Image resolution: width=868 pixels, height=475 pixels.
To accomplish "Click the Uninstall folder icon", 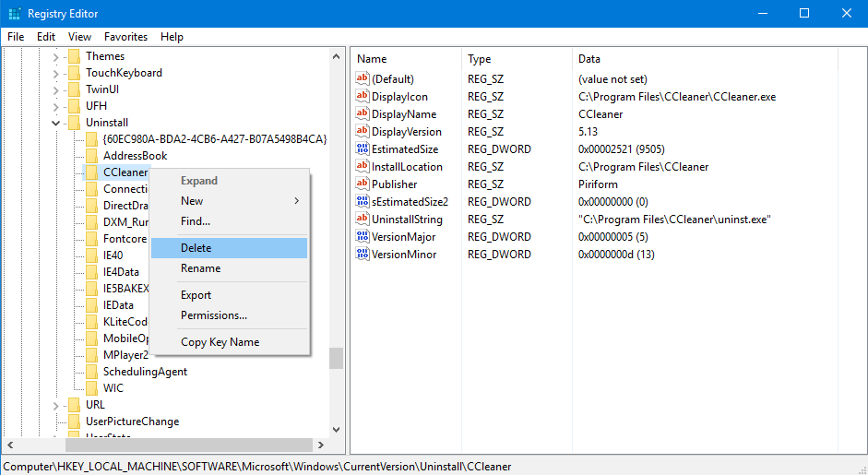I will tap(74, 123).
